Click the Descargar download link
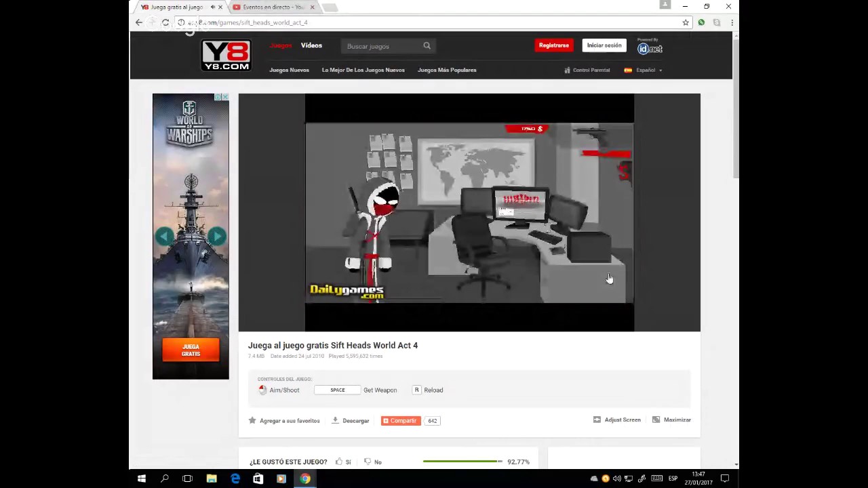868x488 pixels. tap(351, 420)
